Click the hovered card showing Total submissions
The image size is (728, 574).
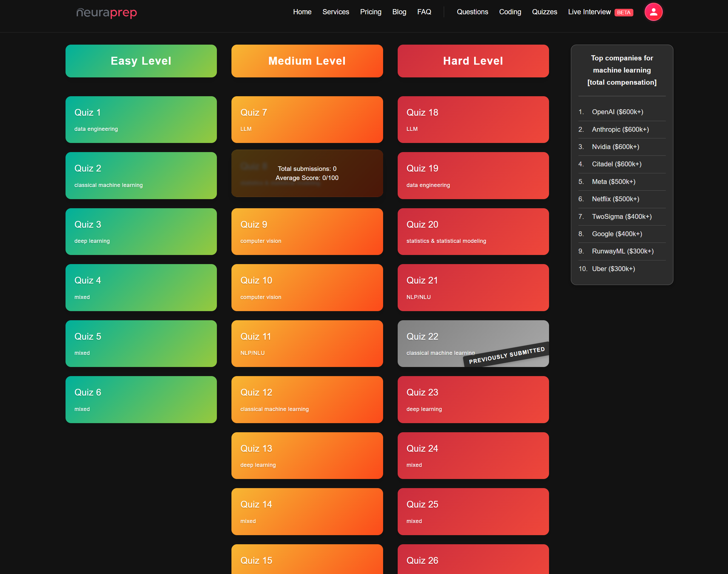click(307, 173)
